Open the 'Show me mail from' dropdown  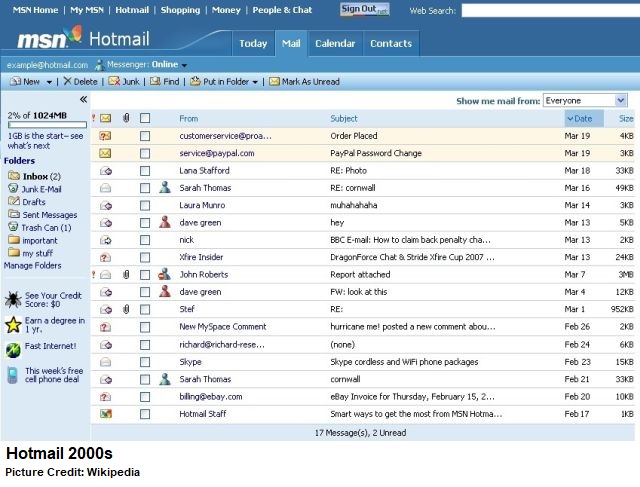pyautogui.click(x=621, y=101)
